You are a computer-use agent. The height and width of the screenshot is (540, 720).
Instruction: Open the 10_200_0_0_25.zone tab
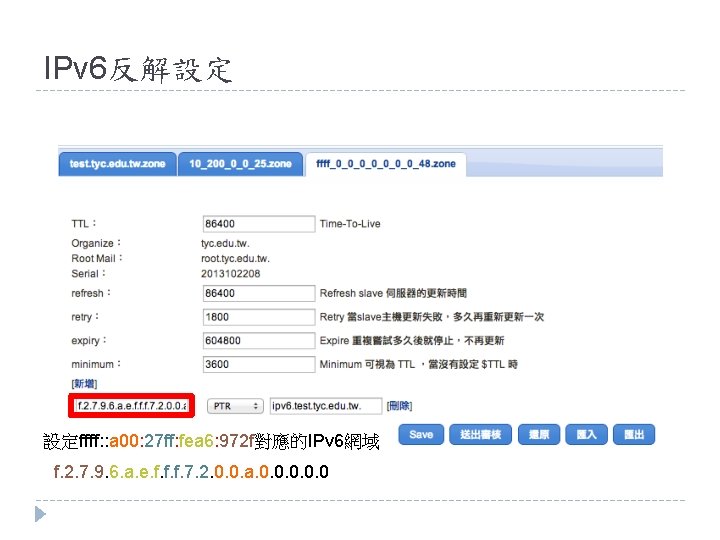(241, 164)
